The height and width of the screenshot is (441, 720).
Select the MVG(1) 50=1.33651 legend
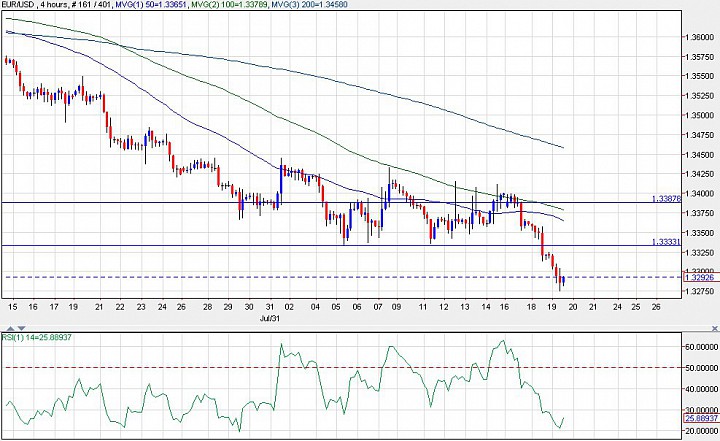(x=151, y=5)
